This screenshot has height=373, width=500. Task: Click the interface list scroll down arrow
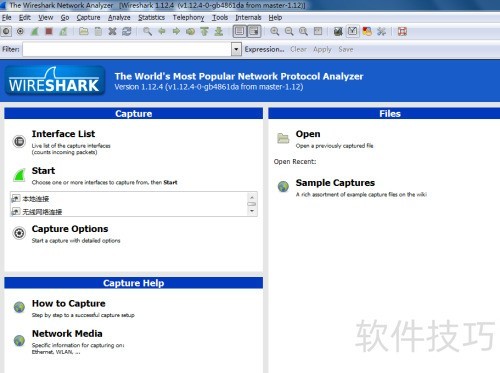click(x=252, y=211)
